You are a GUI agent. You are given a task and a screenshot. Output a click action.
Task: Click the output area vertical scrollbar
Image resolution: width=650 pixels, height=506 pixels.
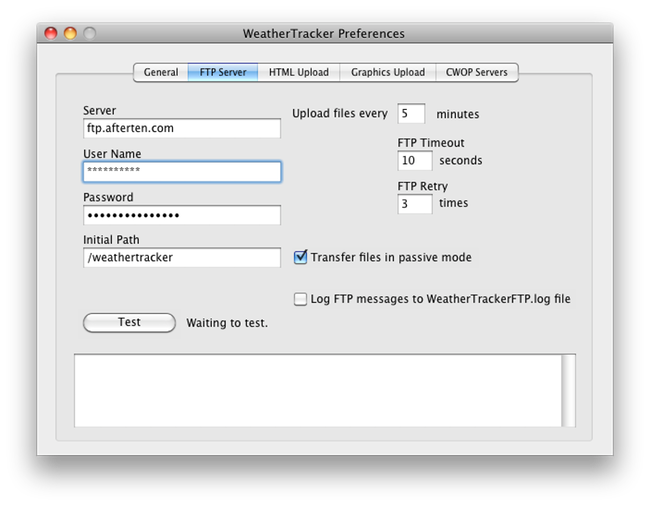(569, 390)
